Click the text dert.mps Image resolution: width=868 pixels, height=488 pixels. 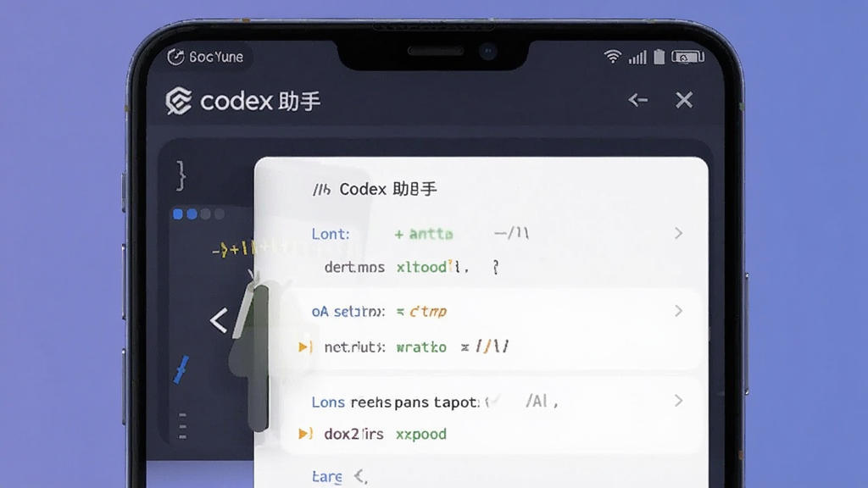pos(354,267)
